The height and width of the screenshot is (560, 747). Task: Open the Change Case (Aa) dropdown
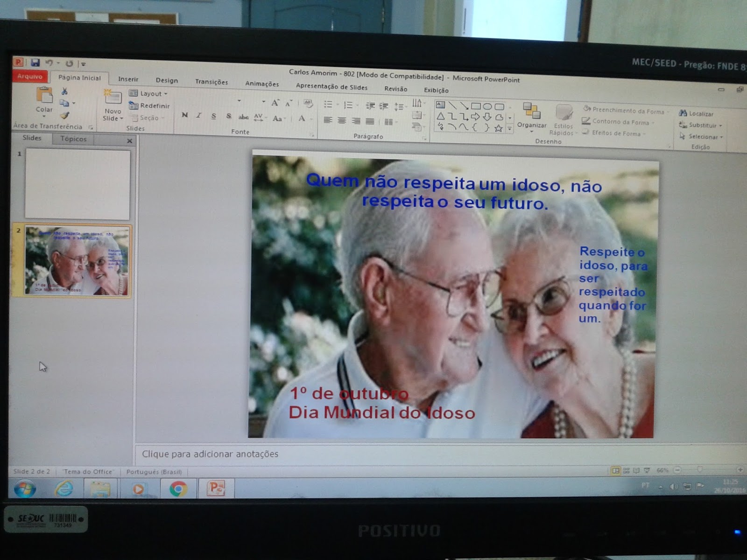pyautogui.click(x=278, y=118)
